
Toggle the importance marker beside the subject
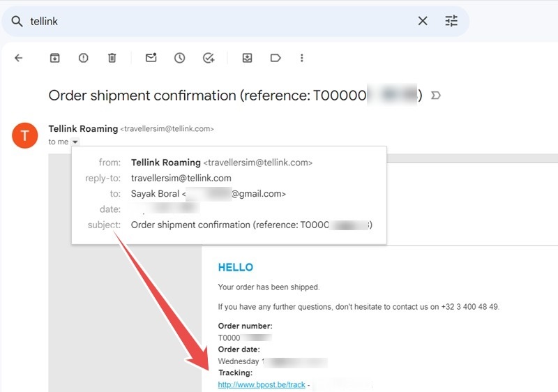[436, 96]
